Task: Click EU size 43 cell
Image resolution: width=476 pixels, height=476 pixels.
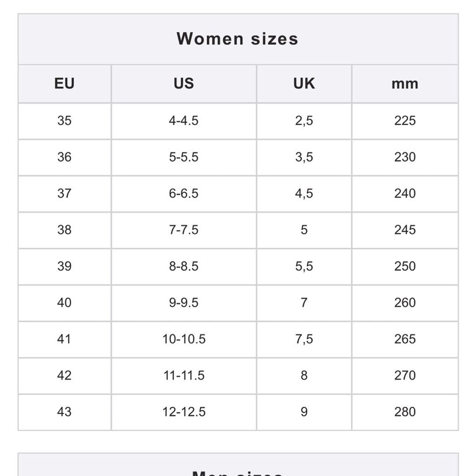Action: [x=65, y=412]
